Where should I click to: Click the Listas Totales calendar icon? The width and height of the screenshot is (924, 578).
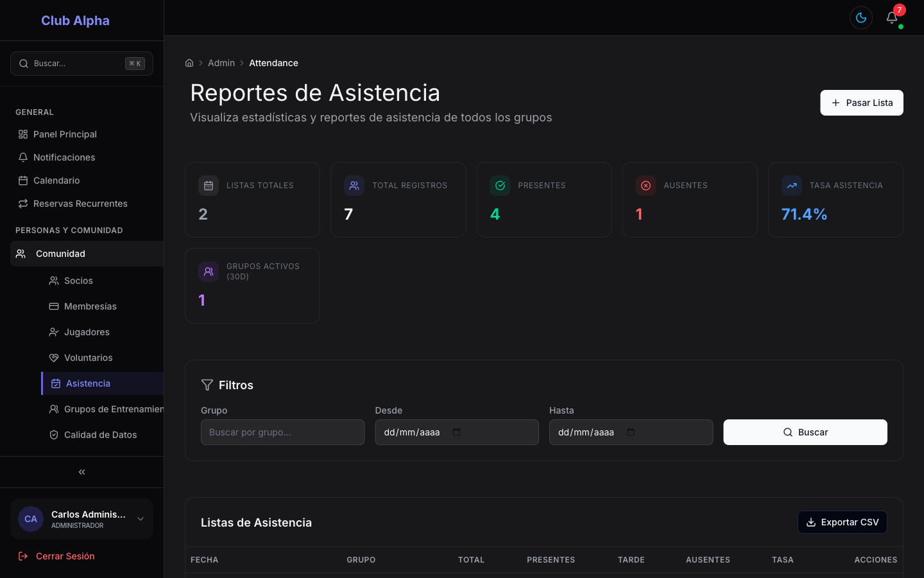(x=209, y=186)
